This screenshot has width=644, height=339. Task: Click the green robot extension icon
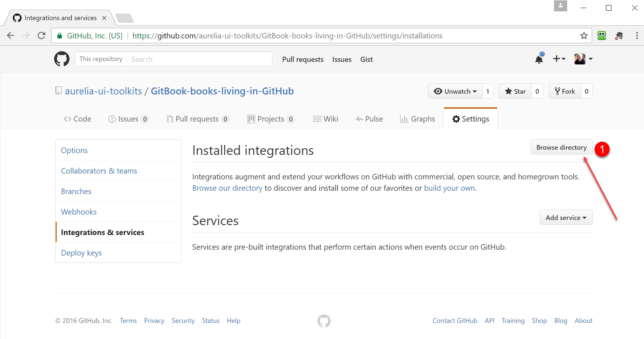602,36
